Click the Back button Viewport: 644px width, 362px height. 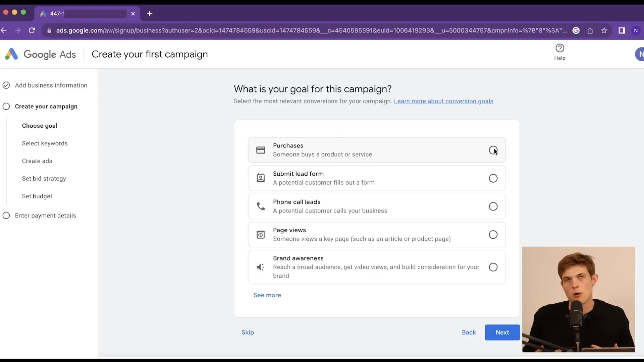click(x=469, y=333)
